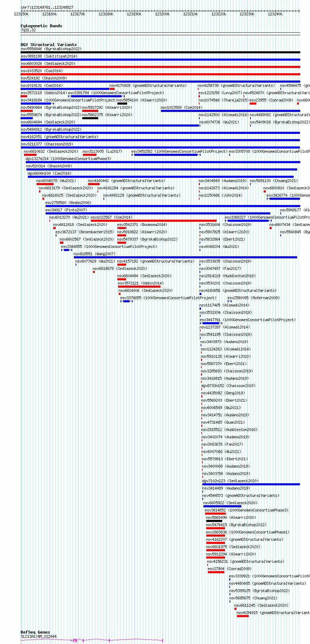Select nsv4435082 (Deng2019) label
The height and width of the screenshot is (644, 310).
tap(223, 393)
